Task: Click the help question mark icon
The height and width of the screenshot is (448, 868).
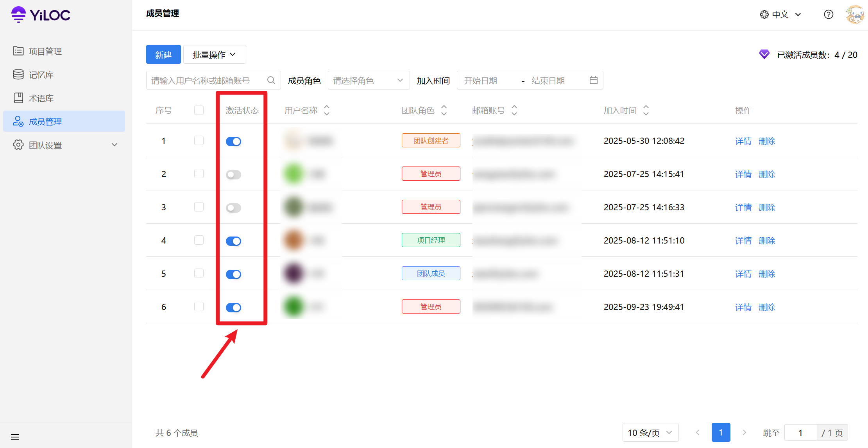Action: pyautogui.click(x=829, y=14)
